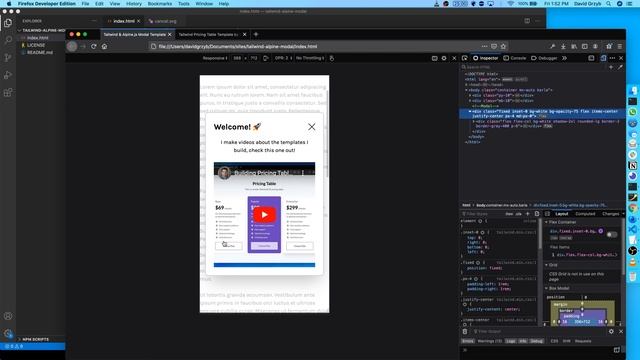
Task: Add a new CSS rule with plus
Action: [x=527, y=214]
